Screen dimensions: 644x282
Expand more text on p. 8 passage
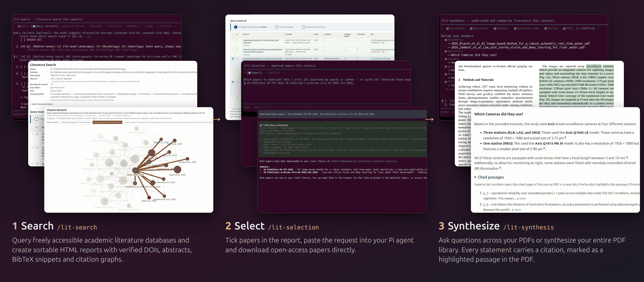[x=516, y=210]
